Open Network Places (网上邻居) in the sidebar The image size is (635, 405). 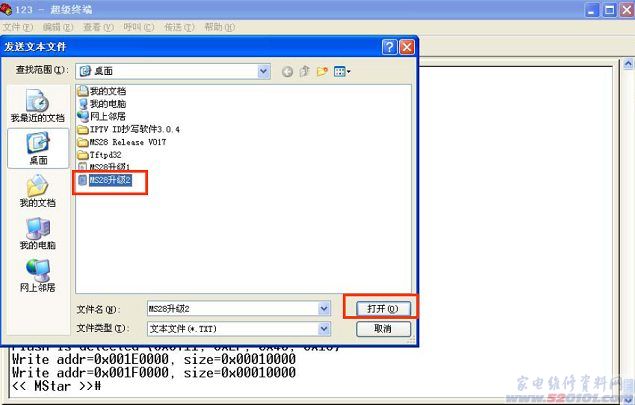point(37,276)
